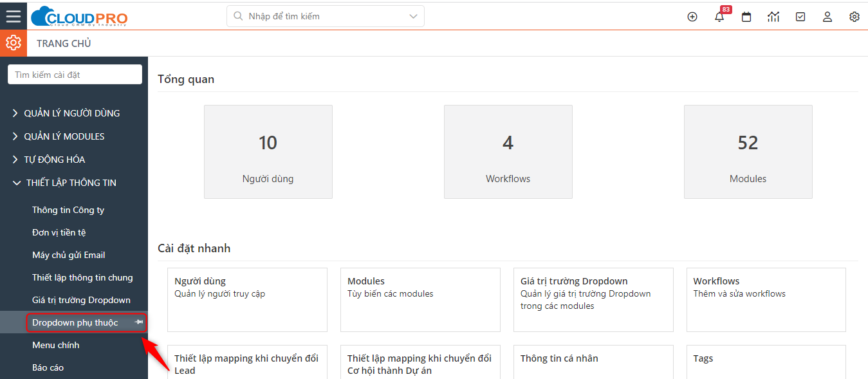Open the reports chart icon

(773, 17)
